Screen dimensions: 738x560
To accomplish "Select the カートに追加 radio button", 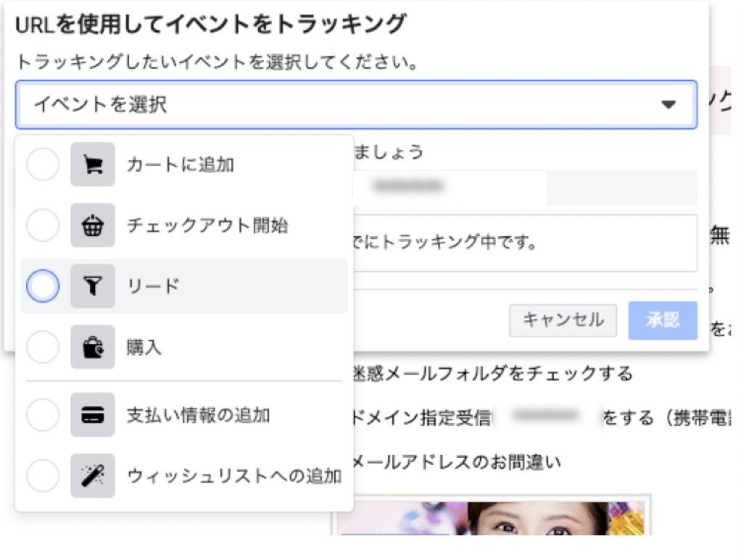I will 43,164.
